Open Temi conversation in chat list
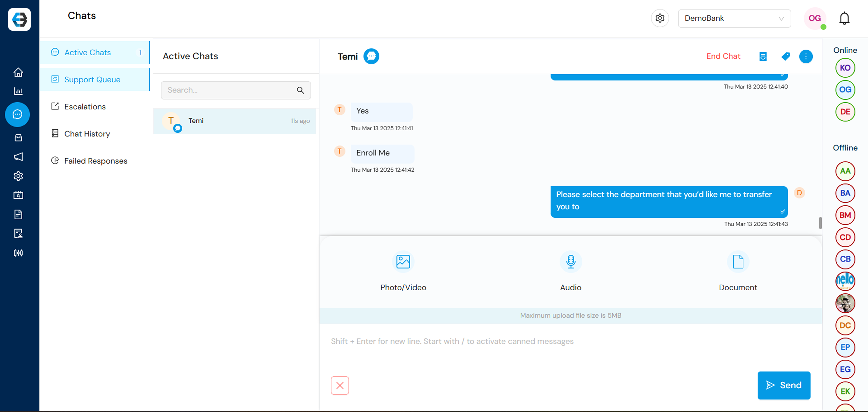 coord(234,121)
